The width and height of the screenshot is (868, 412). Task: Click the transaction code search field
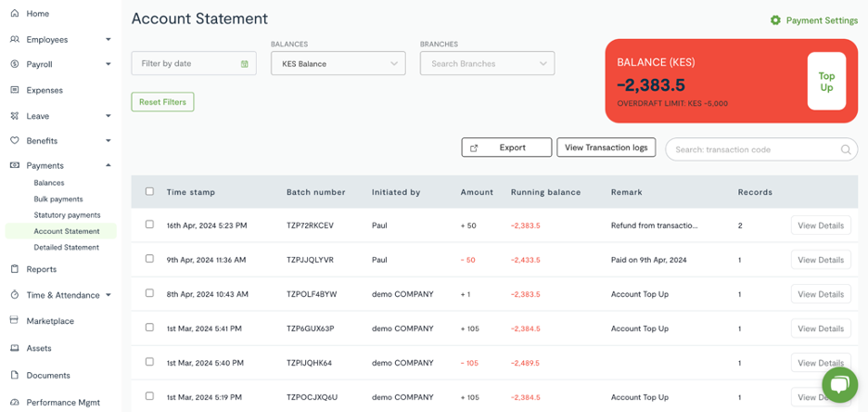click(761, 149)
